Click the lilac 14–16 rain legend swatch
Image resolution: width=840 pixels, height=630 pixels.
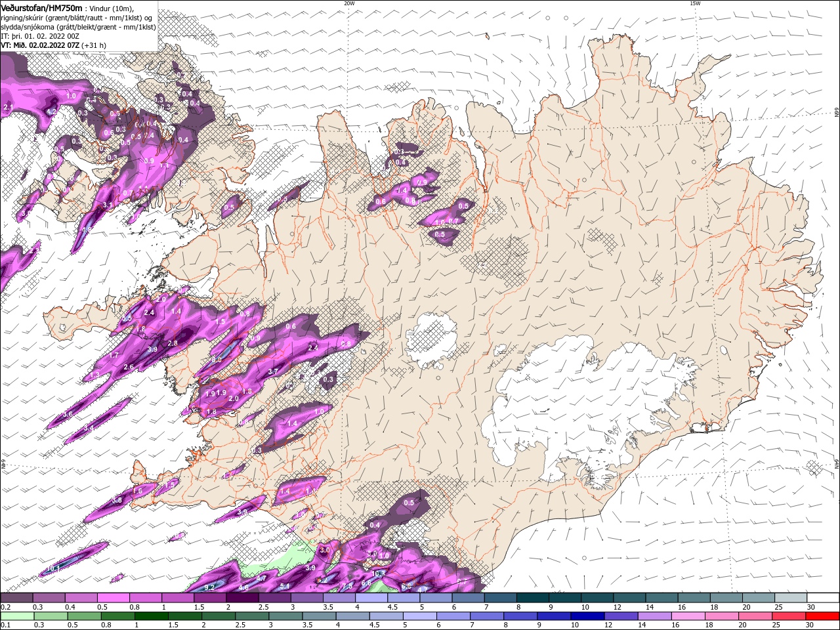tap(655, 616)
